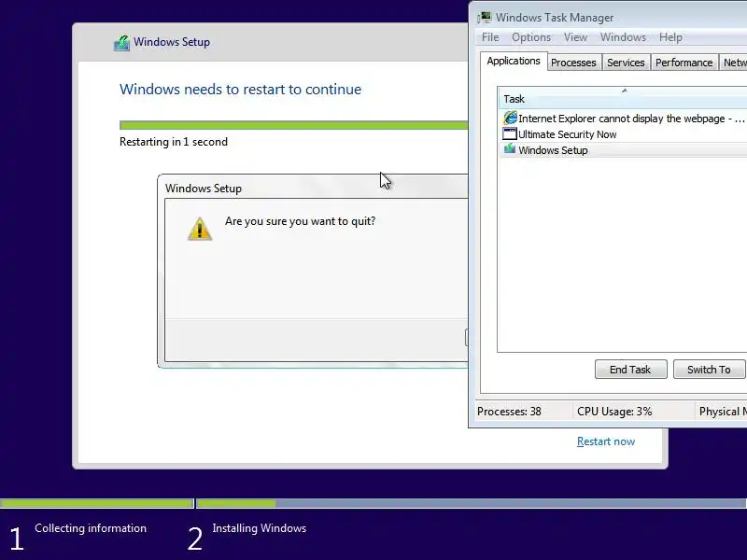Click the Installing Windows progress bar

click(x=472, y=503)
